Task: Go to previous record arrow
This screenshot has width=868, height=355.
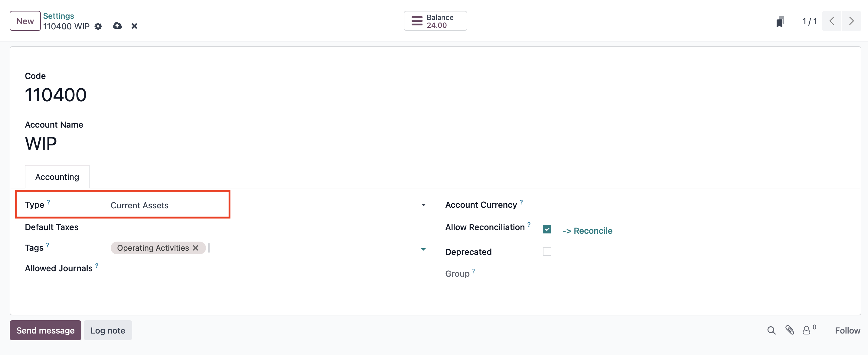Action: coord(832,21)
